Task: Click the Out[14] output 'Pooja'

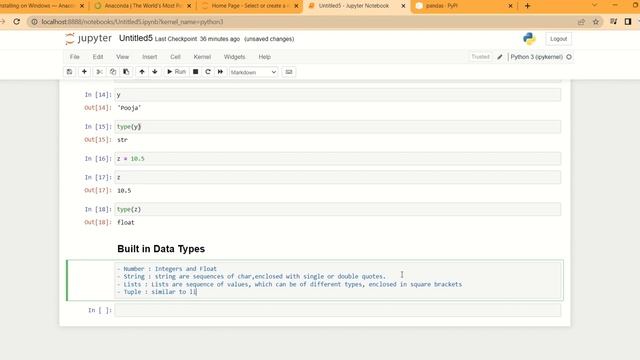Action: coord(129,108)
